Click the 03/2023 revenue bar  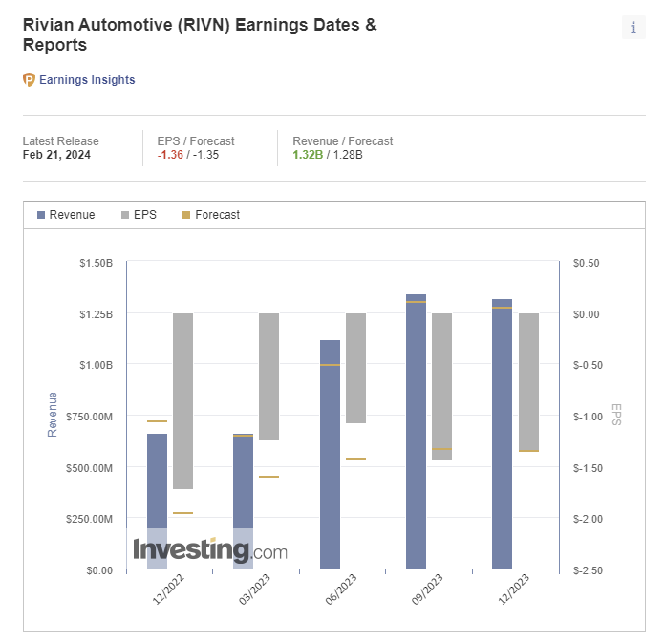click(x=243, y=501)
